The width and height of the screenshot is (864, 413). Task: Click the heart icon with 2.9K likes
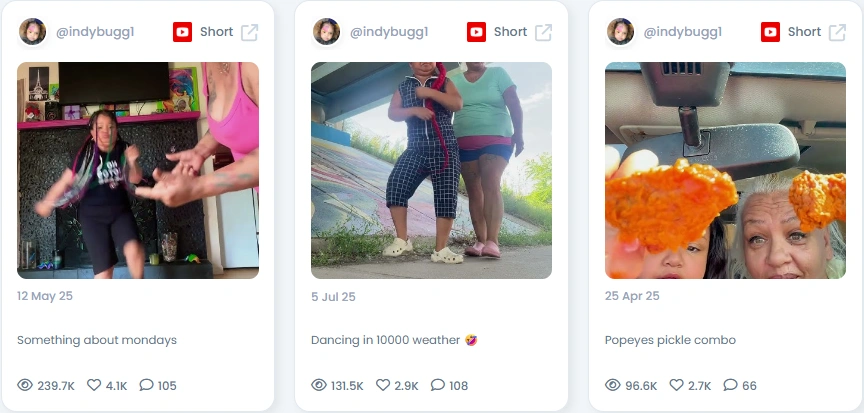pyautogui.click(x=383, y=384)
